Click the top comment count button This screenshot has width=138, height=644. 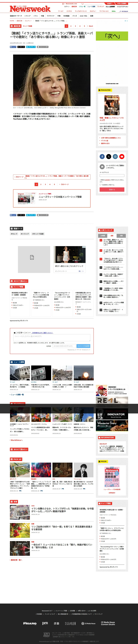(x=43, y=47)
